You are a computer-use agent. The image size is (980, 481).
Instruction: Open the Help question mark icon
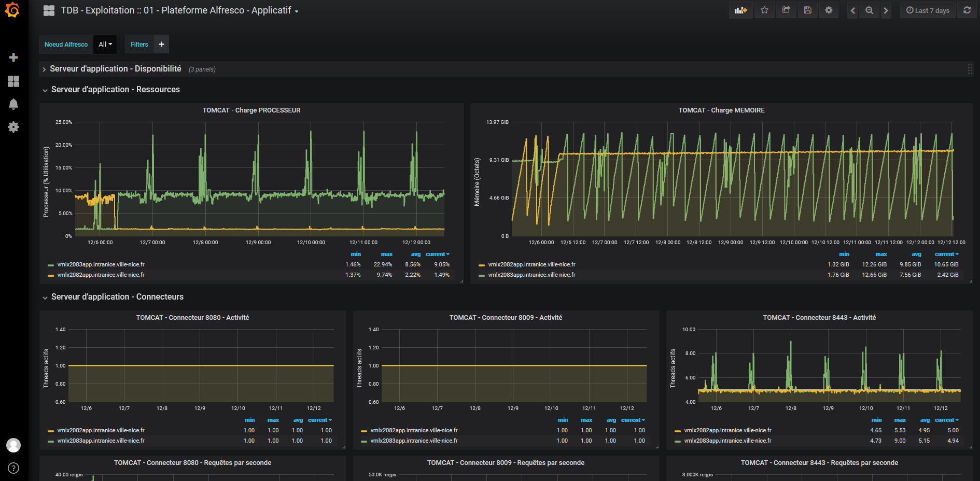click(13, 468)
